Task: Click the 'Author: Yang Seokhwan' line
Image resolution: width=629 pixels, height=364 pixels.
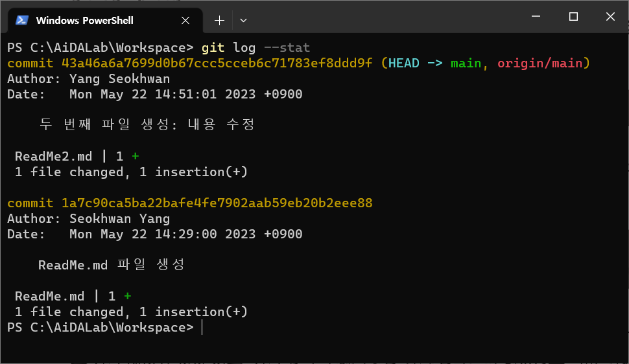Action: tap(89, 78)
